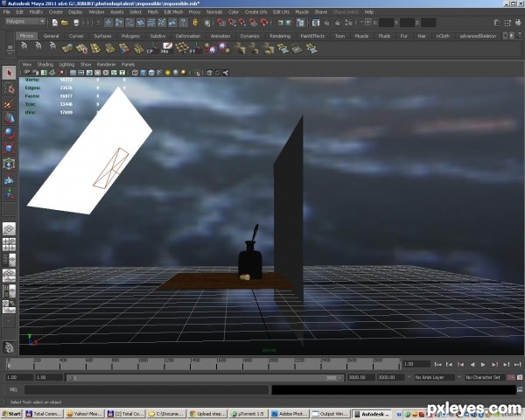The height and width of the screenshot is (420, 525).
Task: Toggle smooth shade all cube icon
Action: point(143,73)
